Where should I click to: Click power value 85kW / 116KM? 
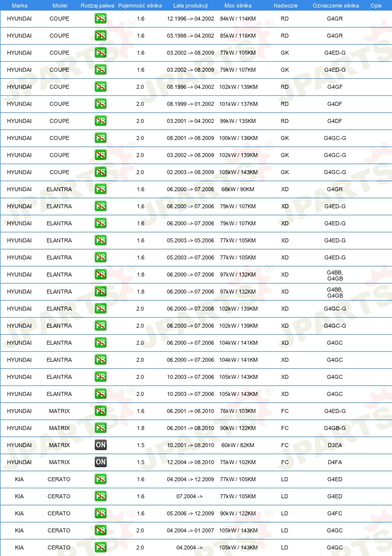coord(238,36)
